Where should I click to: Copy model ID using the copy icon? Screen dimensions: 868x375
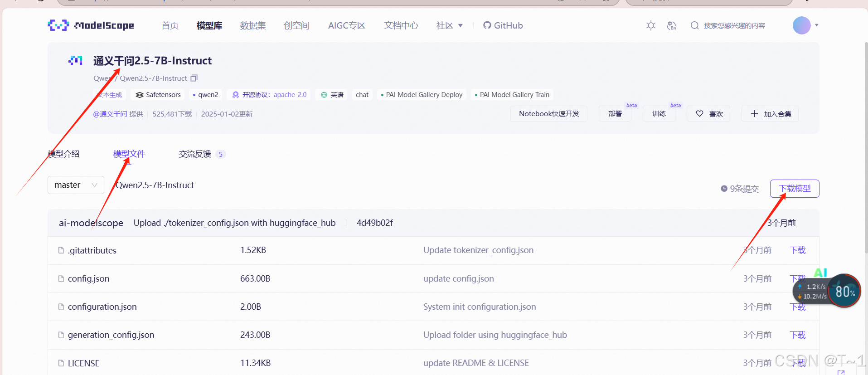pos(194,78)
